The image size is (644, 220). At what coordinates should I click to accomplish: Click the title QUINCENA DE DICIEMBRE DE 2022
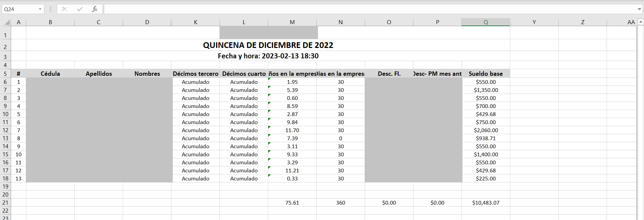coord(268,45)
